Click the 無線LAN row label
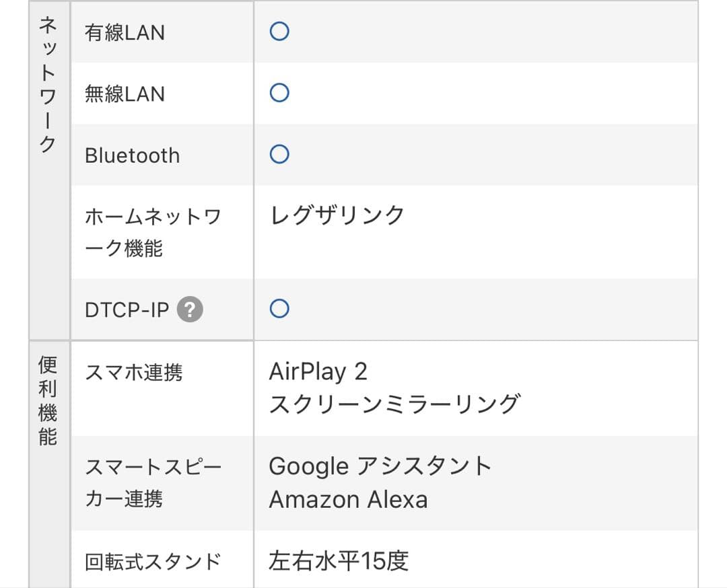Screen dimensions: 727x588 coord(125,94)
